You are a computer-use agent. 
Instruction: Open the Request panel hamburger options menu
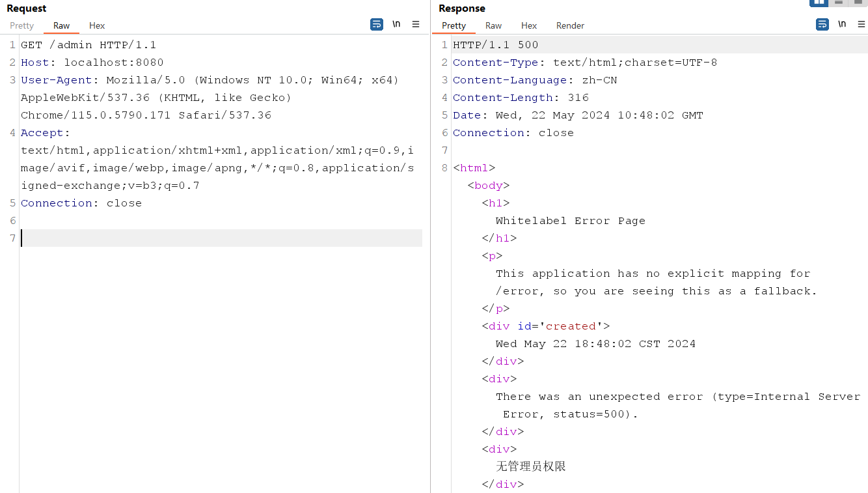click(x=416, y=25)
